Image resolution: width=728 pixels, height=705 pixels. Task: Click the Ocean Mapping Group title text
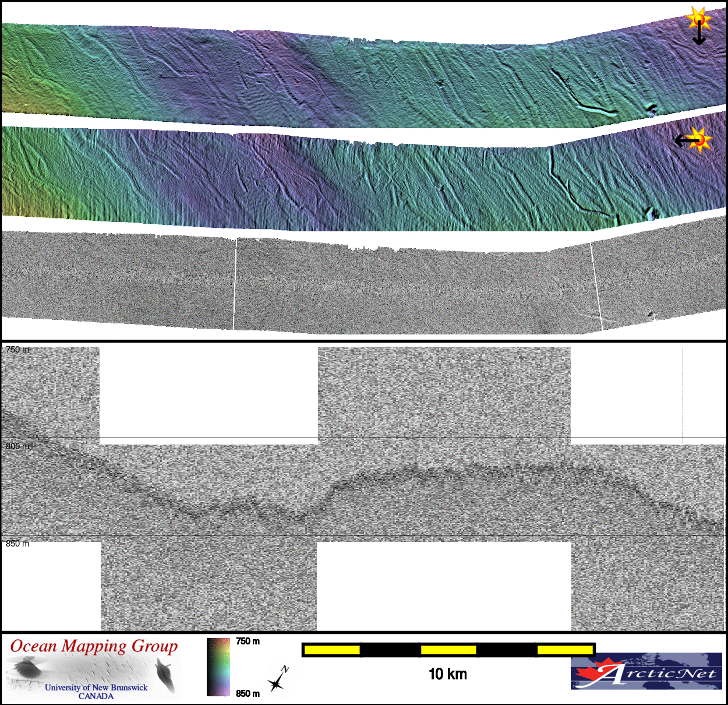94,646
